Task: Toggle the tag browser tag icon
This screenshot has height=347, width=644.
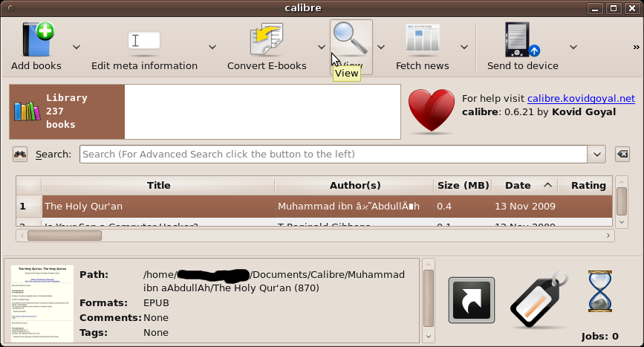Action: tap(539, 299)
